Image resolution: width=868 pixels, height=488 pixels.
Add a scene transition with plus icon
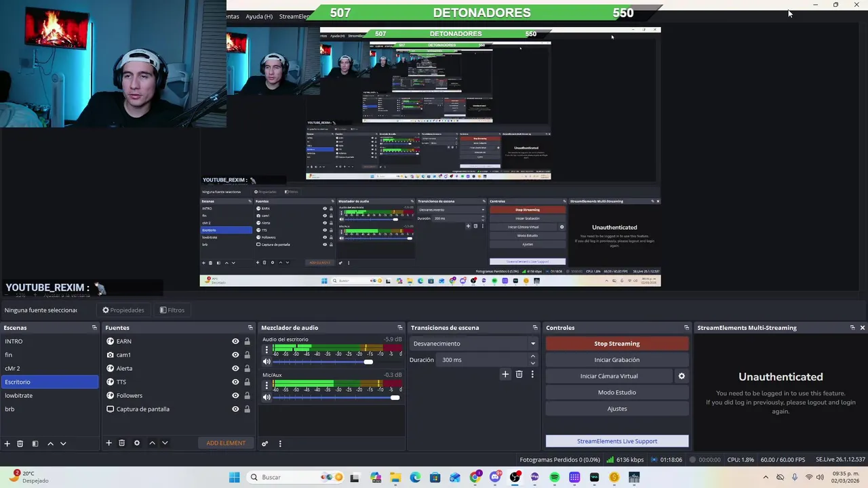(505, 374)
